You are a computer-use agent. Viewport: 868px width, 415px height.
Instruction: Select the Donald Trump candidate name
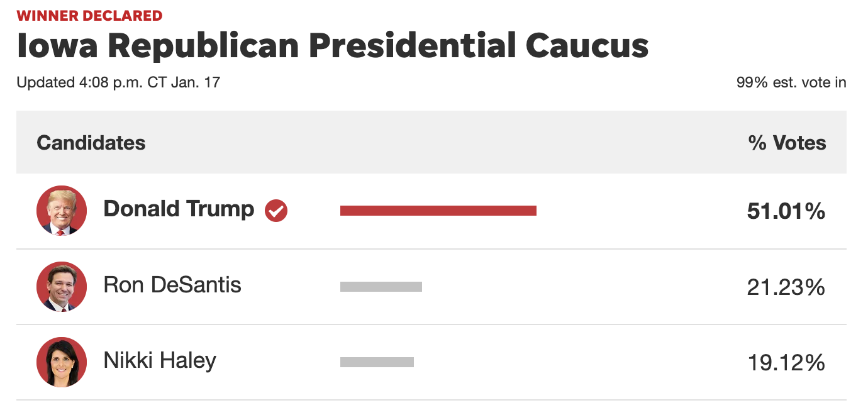tap(179, 209)
